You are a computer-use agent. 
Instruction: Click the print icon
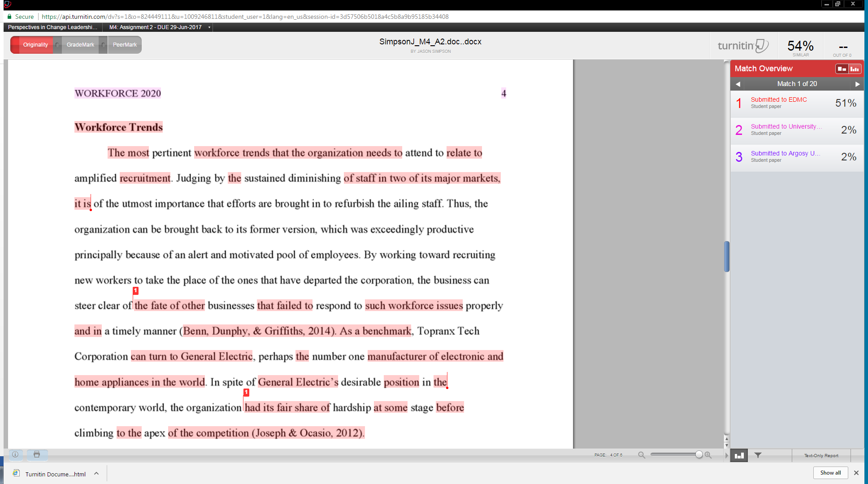pos(37,455)
